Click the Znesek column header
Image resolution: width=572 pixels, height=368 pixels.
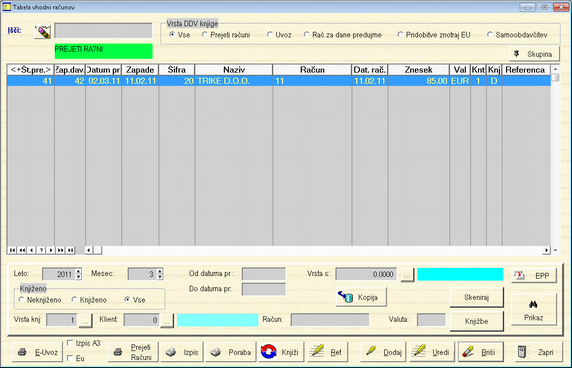coord(418,70)
